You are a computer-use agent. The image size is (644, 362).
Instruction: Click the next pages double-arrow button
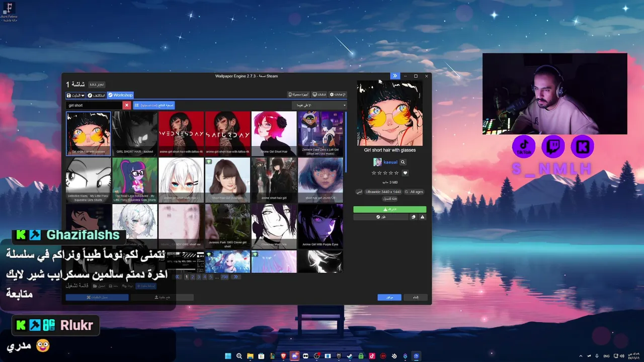click(235, 277)
